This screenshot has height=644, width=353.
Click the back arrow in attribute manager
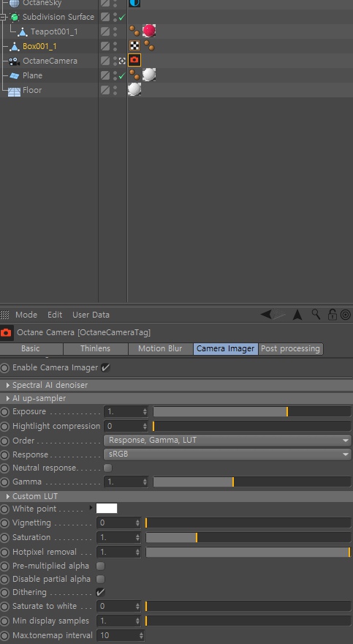point(266,315)
